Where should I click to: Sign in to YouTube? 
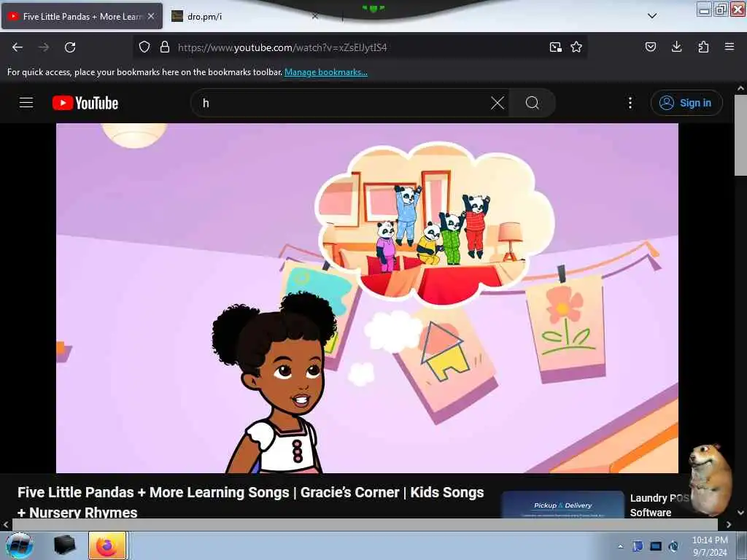[686, 103]
